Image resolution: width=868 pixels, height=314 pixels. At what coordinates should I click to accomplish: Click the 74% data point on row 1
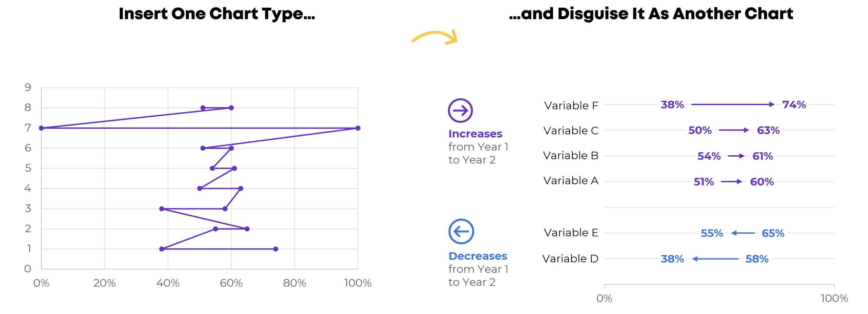276,249
